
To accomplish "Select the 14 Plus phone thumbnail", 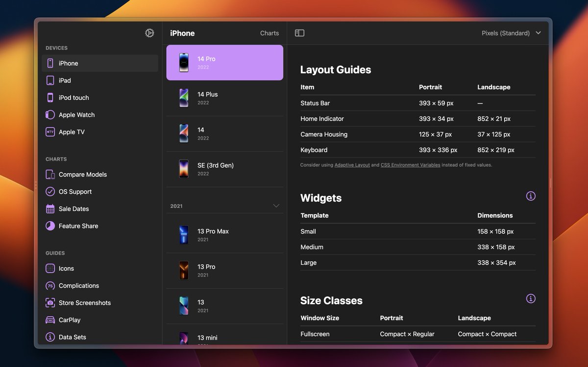I will (x=184, y=98).
